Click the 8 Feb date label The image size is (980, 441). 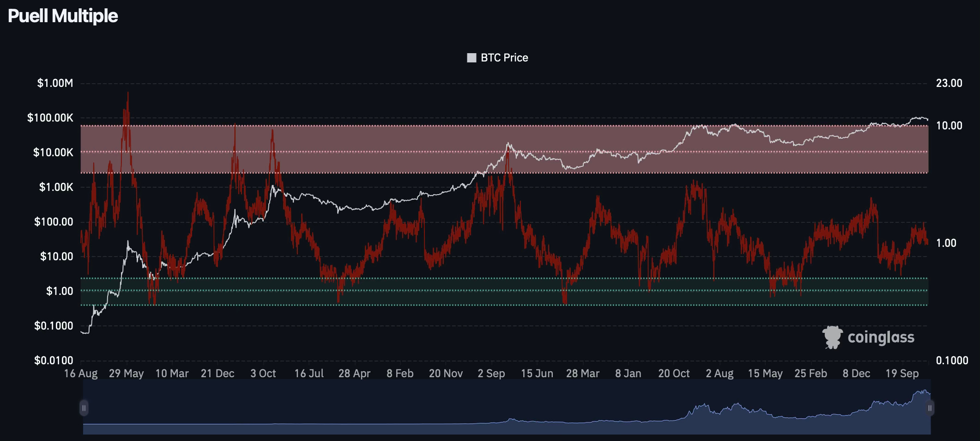[400, 374]
